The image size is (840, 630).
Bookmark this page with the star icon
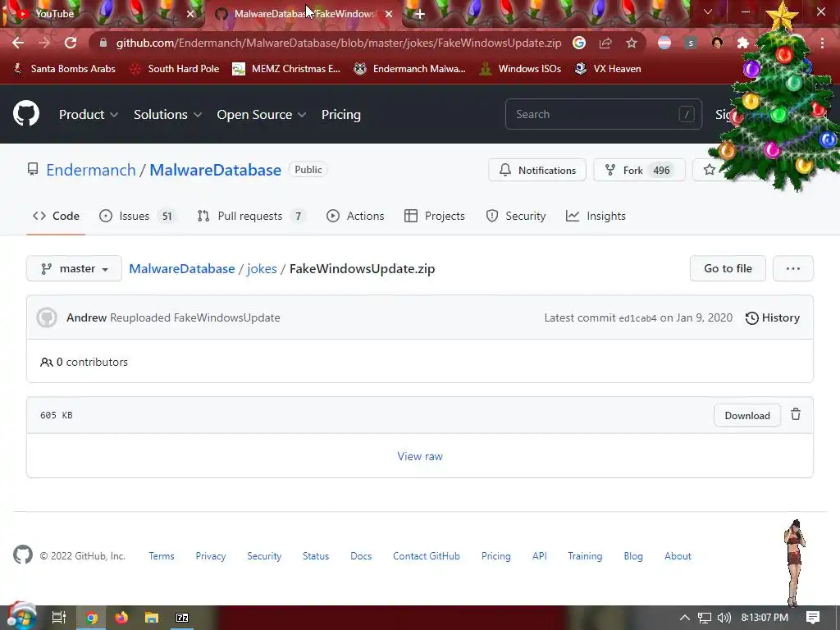(x=632, y=43)
